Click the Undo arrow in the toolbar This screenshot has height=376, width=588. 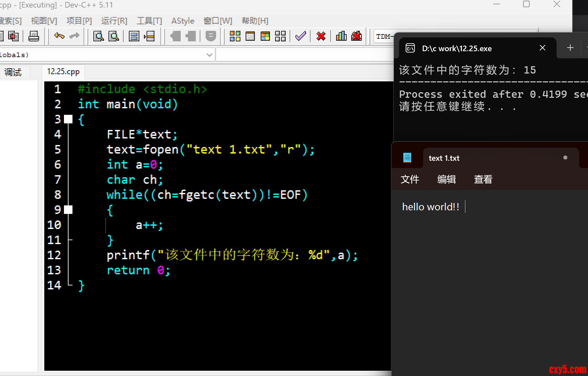tap(59, 36)
